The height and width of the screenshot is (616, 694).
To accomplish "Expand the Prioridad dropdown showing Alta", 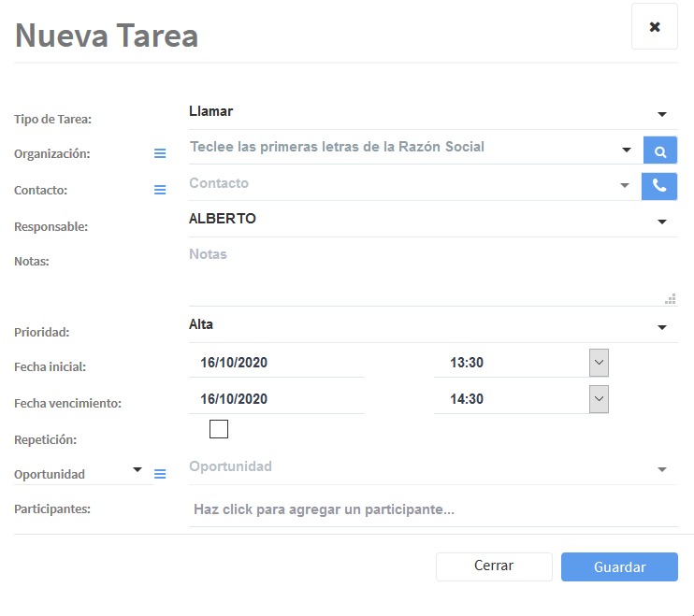I will [x=661, y=327].
